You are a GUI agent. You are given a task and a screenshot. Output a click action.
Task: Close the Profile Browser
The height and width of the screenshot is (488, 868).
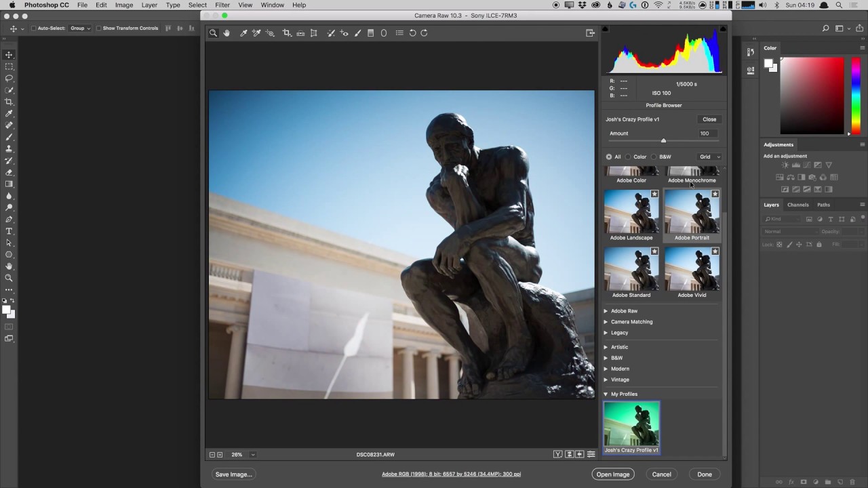[x=709, y=119]
